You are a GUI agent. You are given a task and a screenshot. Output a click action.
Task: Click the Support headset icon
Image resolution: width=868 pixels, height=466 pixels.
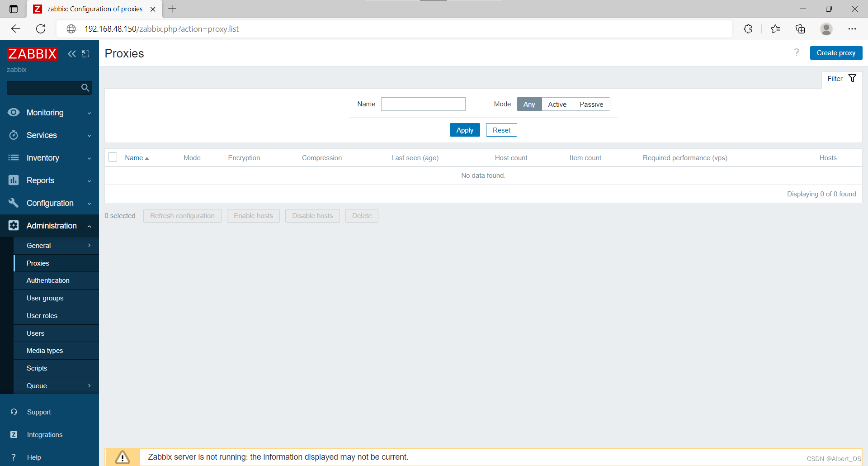[x=14, y=412]
